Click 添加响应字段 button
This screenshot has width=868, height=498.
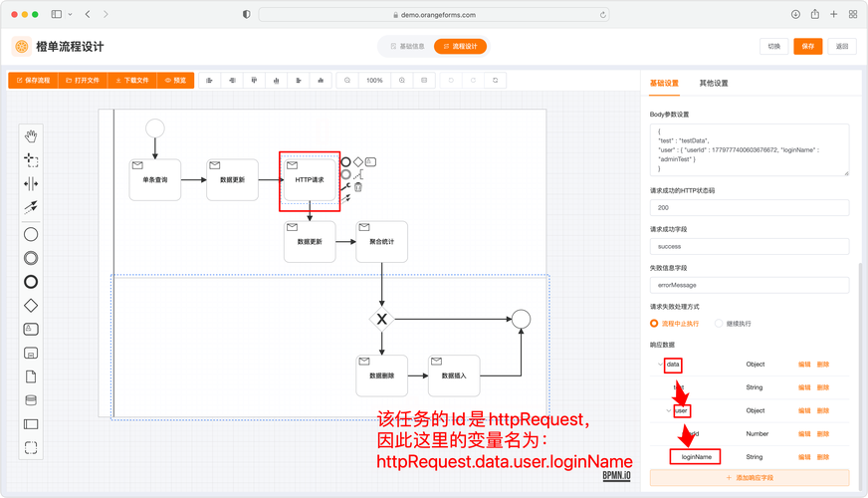pos(750,477)
